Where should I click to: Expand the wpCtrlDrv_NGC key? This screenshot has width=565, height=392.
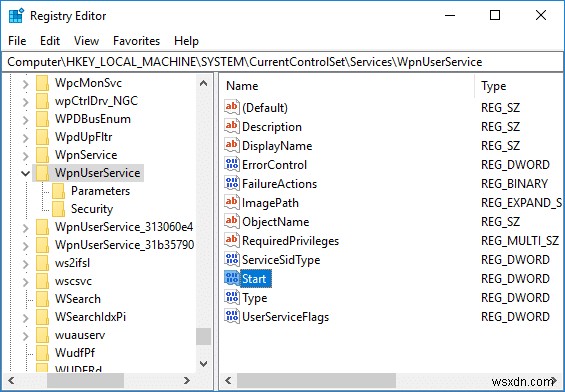(x=26, y=102)
